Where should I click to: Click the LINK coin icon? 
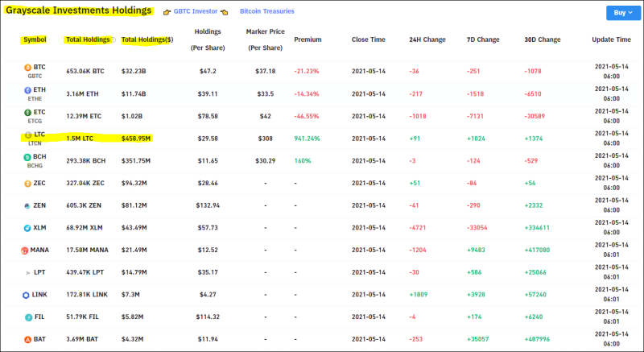tap(26, 295)
